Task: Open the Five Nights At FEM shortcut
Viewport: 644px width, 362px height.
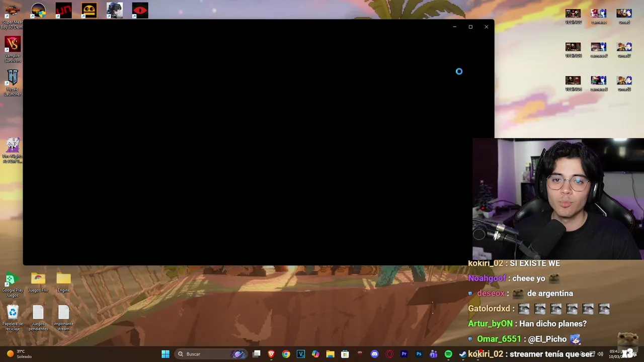Action: click(13, 150)
